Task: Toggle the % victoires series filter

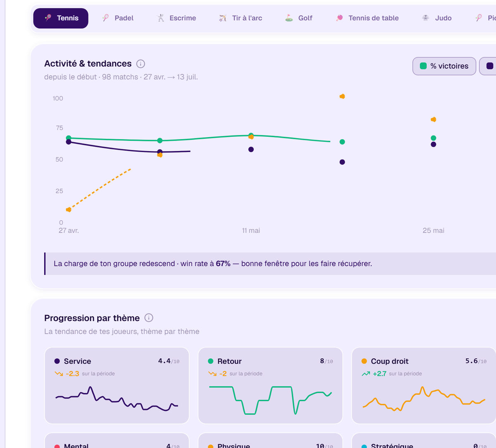Action: (444, 66)
